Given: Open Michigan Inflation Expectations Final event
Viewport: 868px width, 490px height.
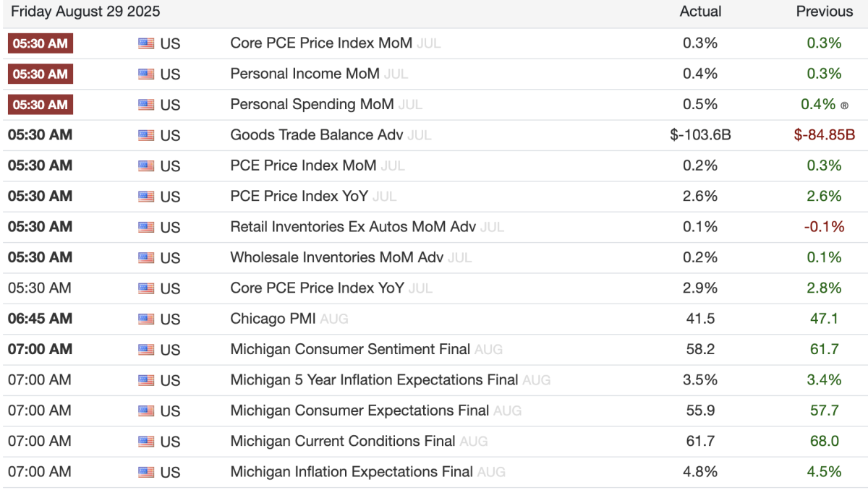Looking at the screenshot, I should pos(351,472).
